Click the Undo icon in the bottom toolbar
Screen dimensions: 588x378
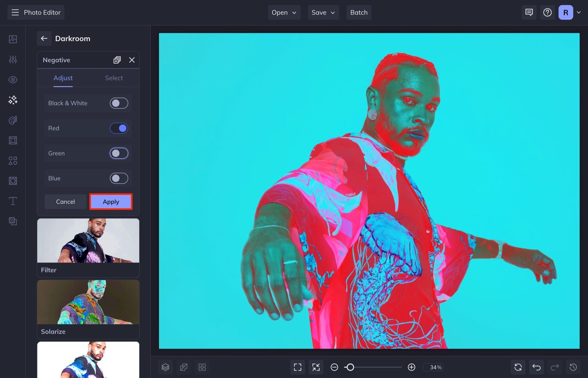536,367
